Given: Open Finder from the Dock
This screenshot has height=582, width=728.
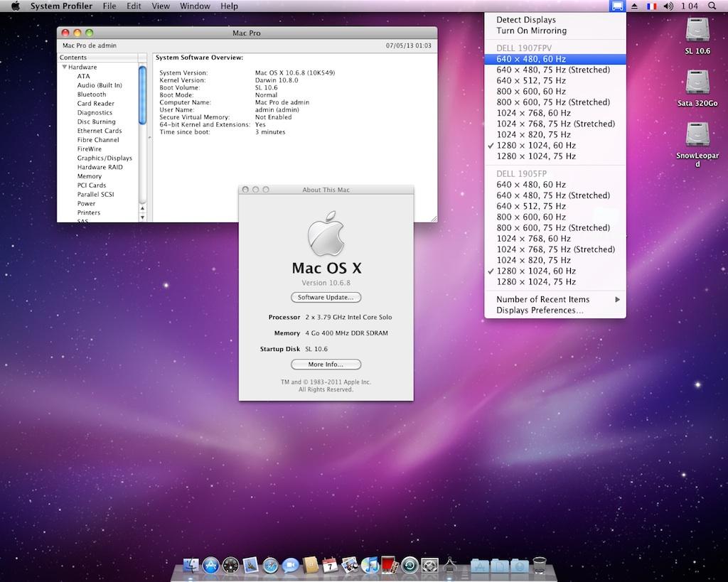Looking at the screenshot, I should 191,566.
